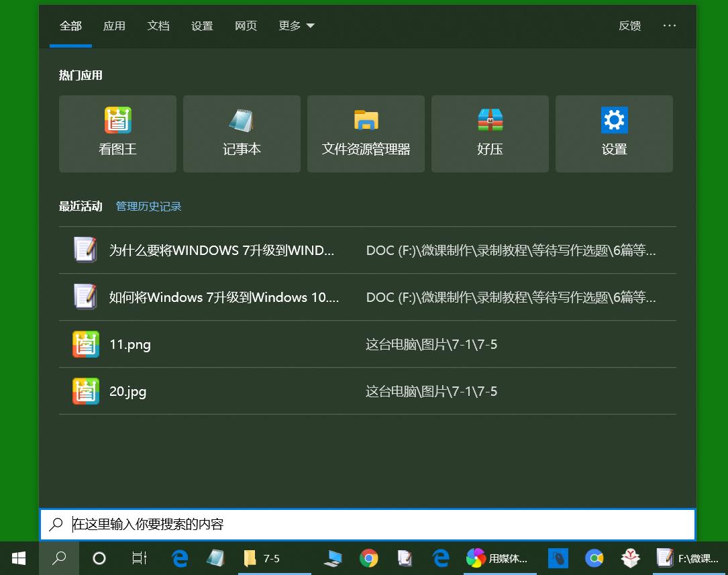Open the ellipsis options menu at top right
This screenshot has width=728, height=575.
pyautogui.click(x=670, y=26)
